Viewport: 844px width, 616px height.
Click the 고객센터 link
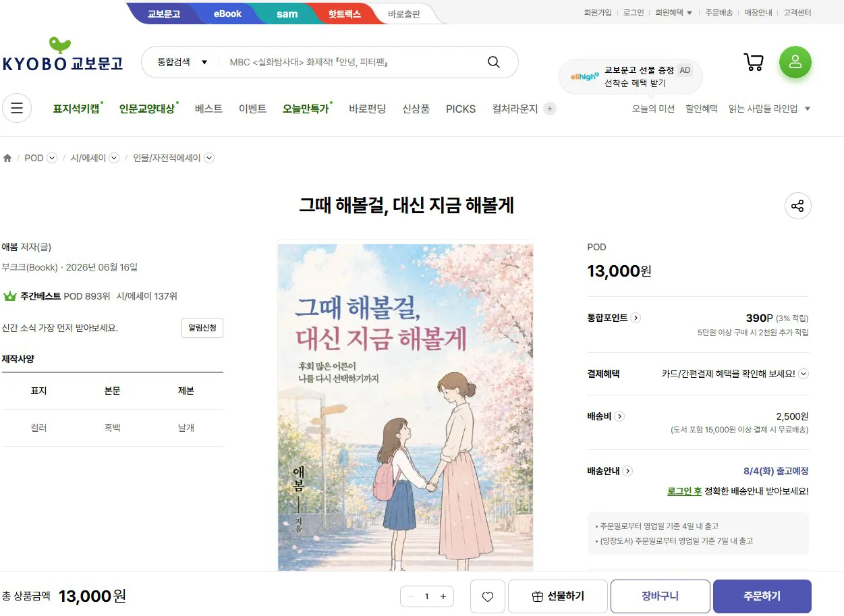pyautogui.click(x=797, y=13)
